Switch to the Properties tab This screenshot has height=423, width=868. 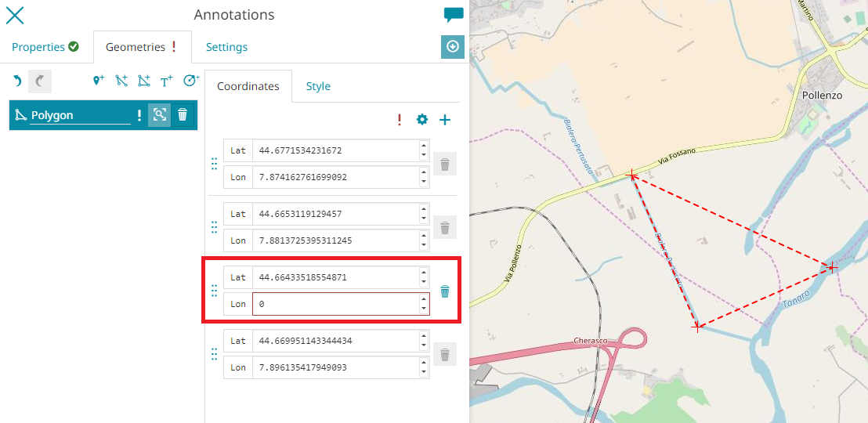click(45, 47)
